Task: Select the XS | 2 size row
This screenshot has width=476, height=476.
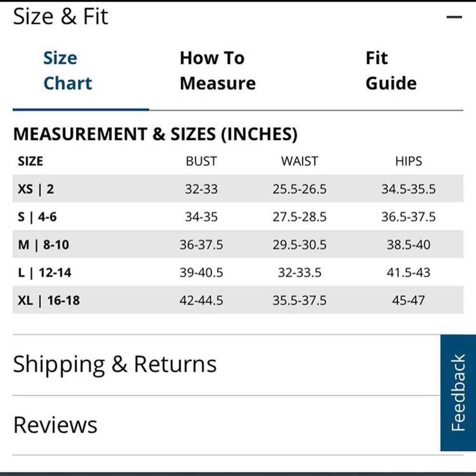Action: pos(238,188)
